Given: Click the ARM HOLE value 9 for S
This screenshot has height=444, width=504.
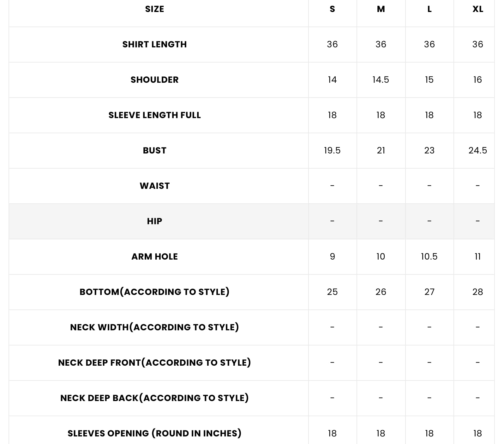Looking at the screenshot, I should (332, 256).
